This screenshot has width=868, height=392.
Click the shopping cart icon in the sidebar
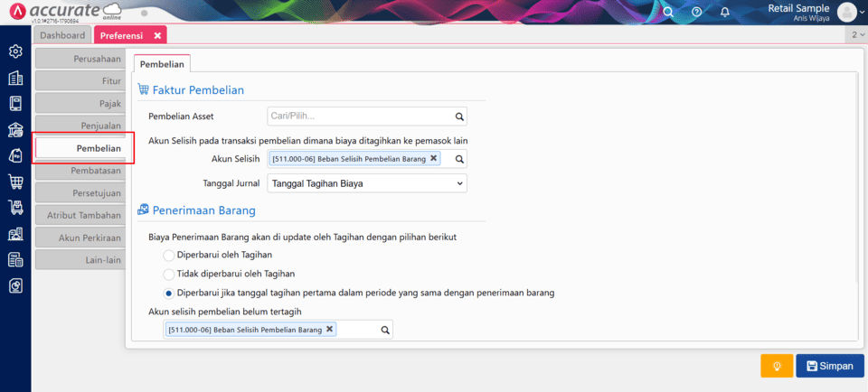pos(15,182)
